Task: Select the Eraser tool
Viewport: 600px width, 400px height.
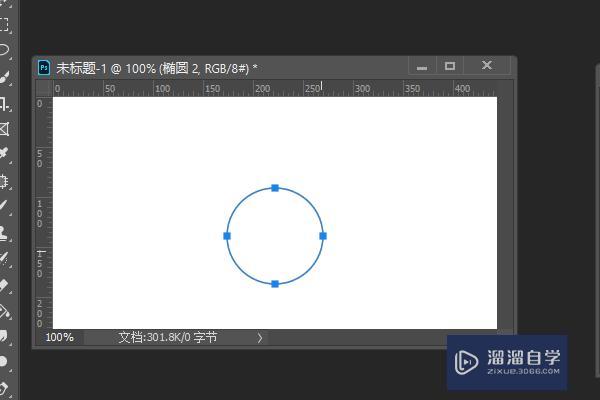Action: [x=4, y=285]
